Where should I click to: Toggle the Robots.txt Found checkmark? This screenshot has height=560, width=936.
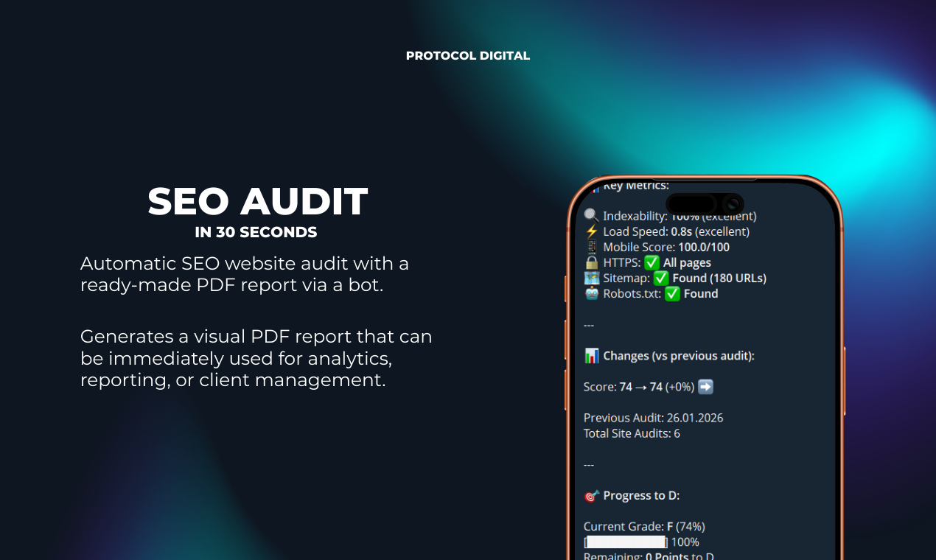pos(671,293)
